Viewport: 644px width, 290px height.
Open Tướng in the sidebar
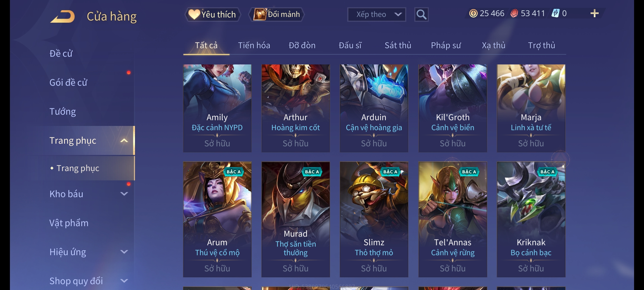pyautogui.click(x=63, y=111)
